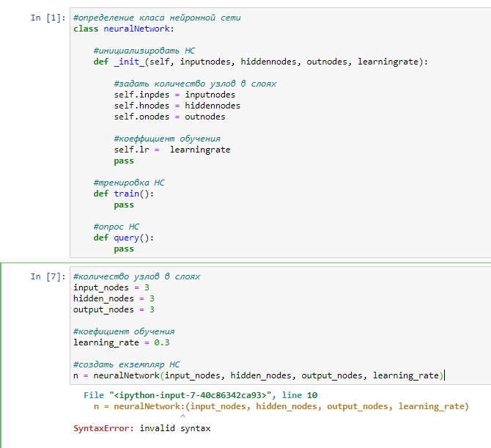Click the traceback File ipython-input-7 line
Viewport: 491px width, 448px height.
[x=200, y=395]
